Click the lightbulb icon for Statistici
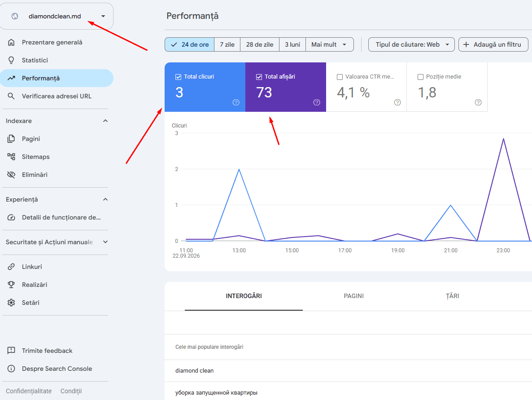Screen dimensions: 532x400 pos(11,60)
